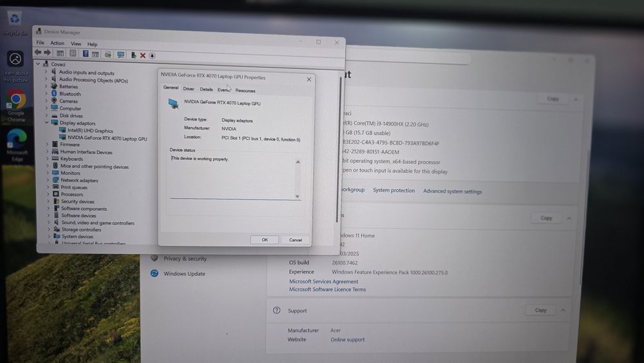The image size is (644, 363).
Task: Click the Properties toolbar icon beside console tree
Action: pyautogui.click(x=73, y=53)
